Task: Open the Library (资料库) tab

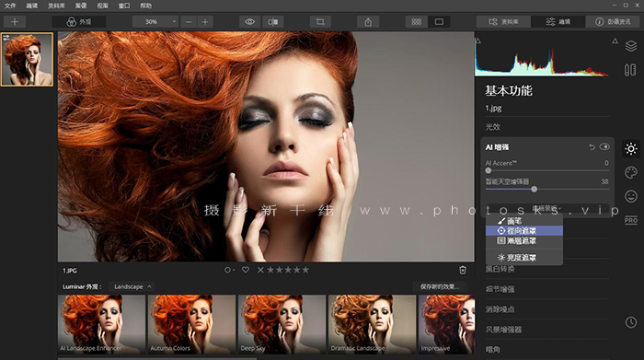Action: tap(503, 22)
